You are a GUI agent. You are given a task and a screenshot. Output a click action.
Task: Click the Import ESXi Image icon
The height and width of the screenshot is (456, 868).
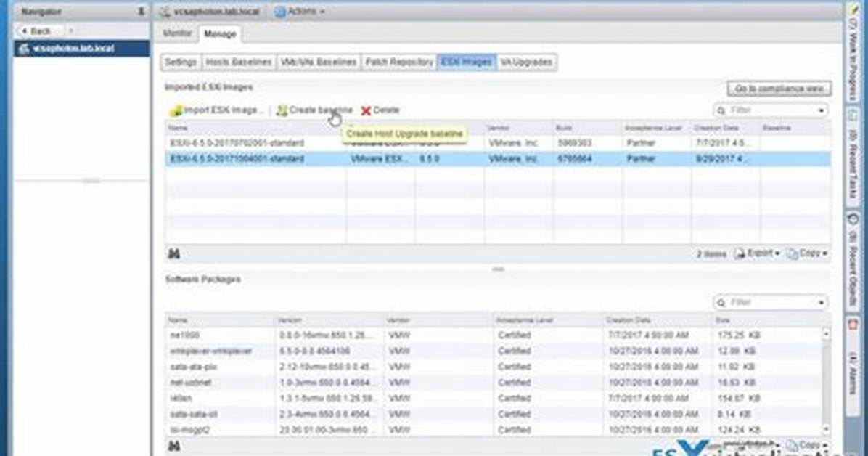[176, 110]
